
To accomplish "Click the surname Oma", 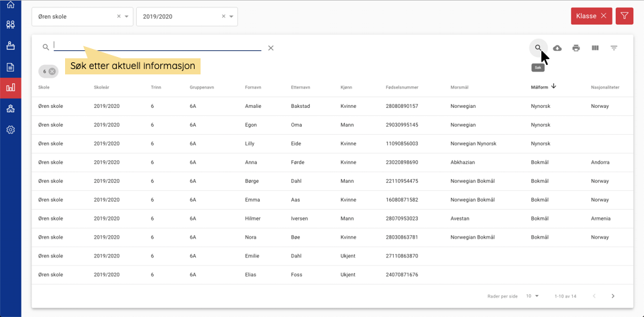I will pos(297,125).
